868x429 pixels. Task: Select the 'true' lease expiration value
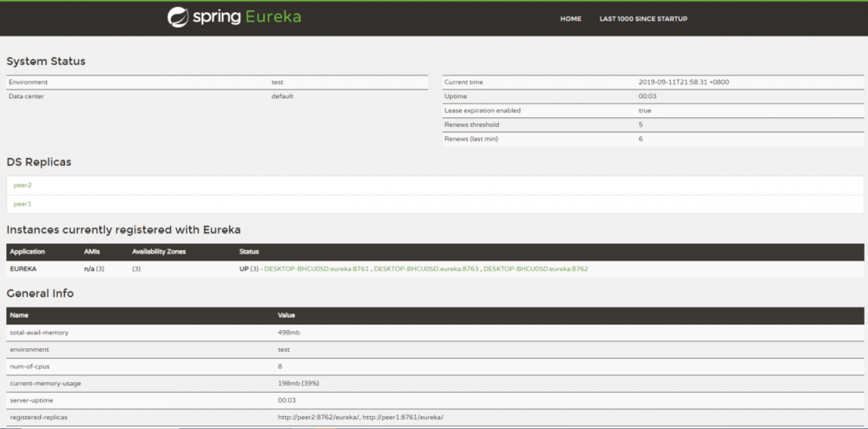point(645,110)
